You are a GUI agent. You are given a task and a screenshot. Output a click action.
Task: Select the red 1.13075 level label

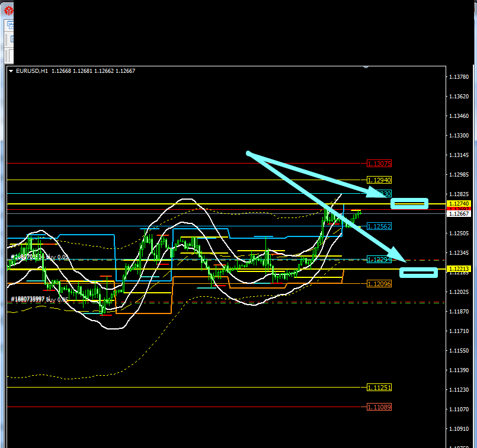click(379, 164)
